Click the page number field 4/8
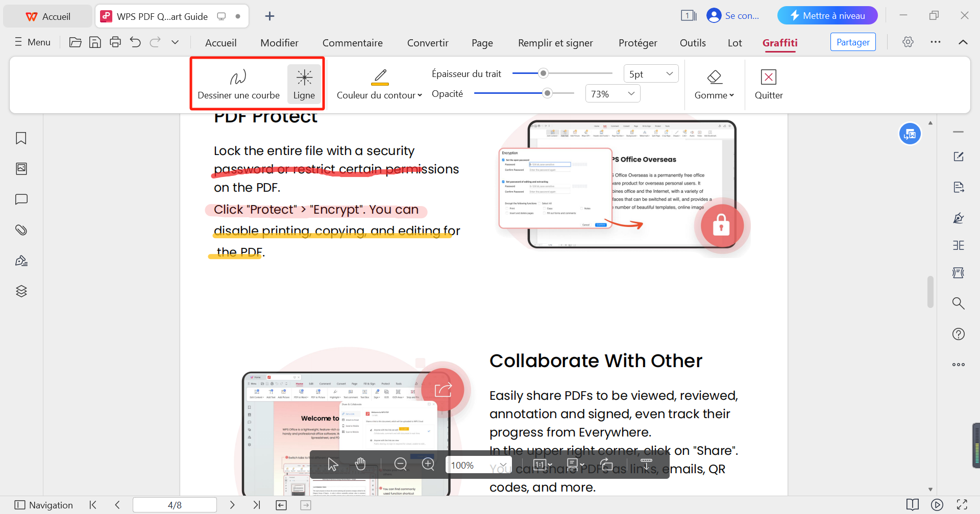Image resolution: width=980 pixels, height=514 pixels. [175, 505]
